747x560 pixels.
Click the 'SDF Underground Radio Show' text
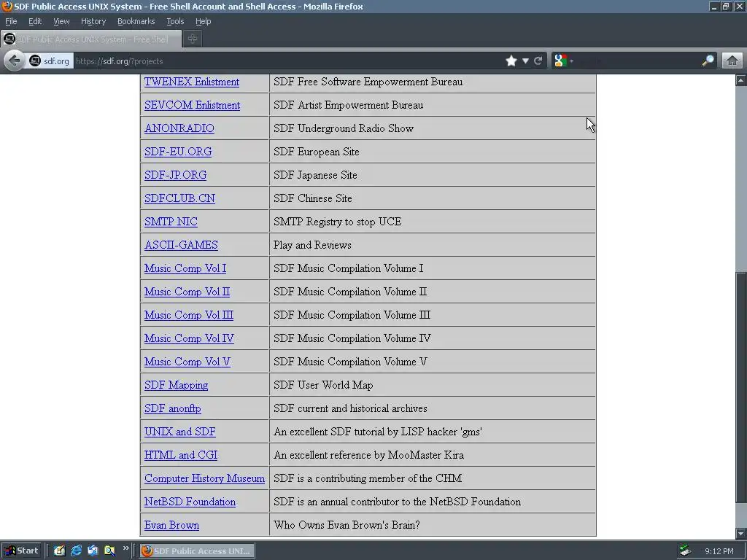[x=344, y=128]
